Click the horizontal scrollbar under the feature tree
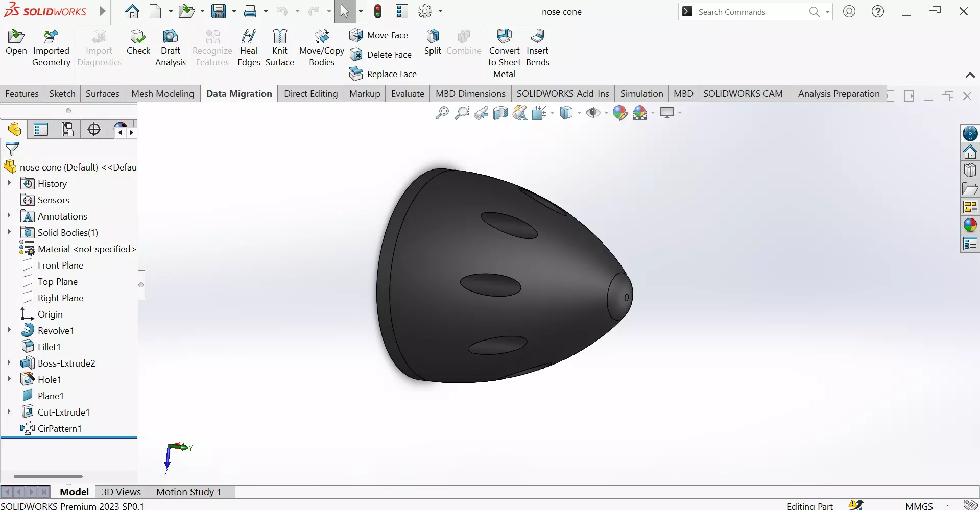The width and height of the screenshot is (980, 510). tap(48, 476)
